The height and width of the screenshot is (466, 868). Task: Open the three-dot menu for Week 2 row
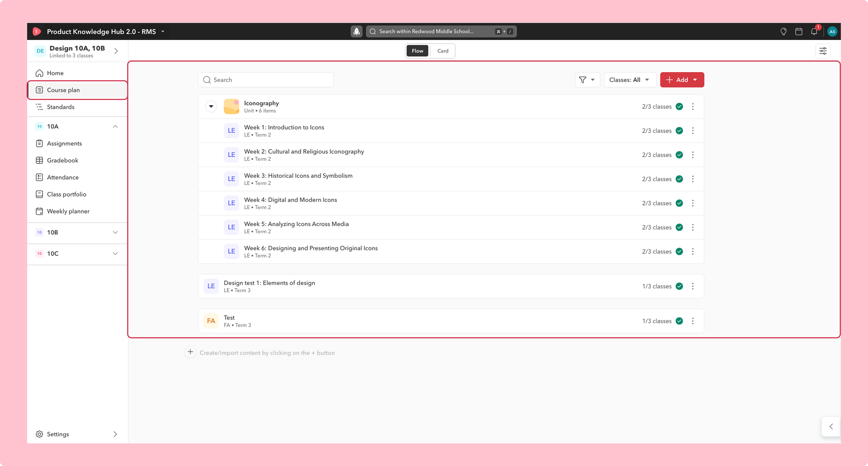point(693,155)
